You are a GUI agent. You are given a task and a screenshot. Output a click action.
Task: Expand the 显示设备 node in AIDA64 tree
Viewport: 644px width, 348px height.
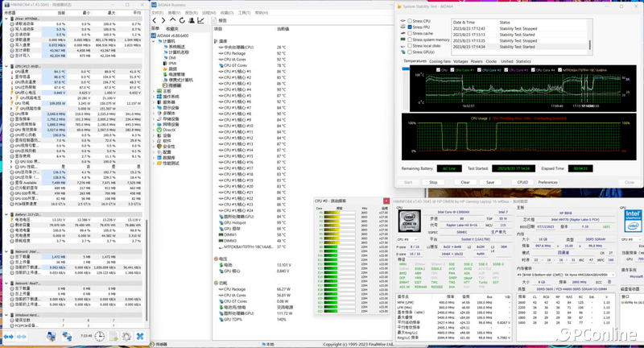(154, 108)
